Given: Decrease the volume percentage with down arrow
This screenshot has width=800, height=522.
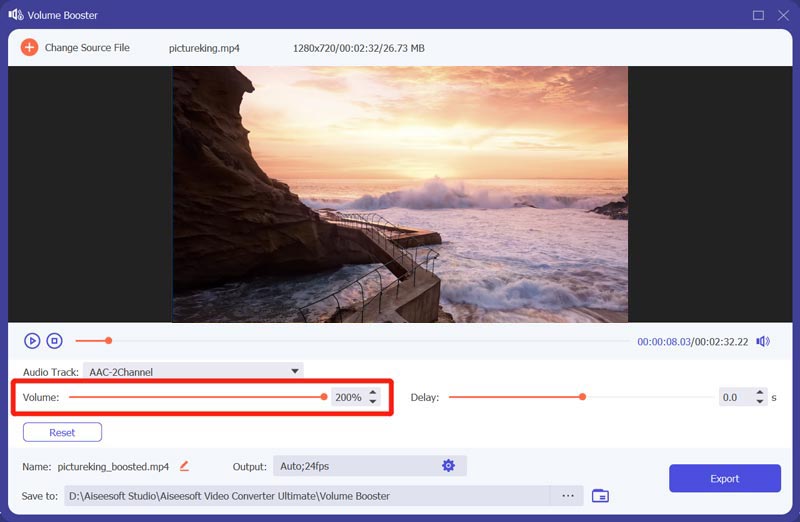Looking at the screenshot, I should 373,402.
